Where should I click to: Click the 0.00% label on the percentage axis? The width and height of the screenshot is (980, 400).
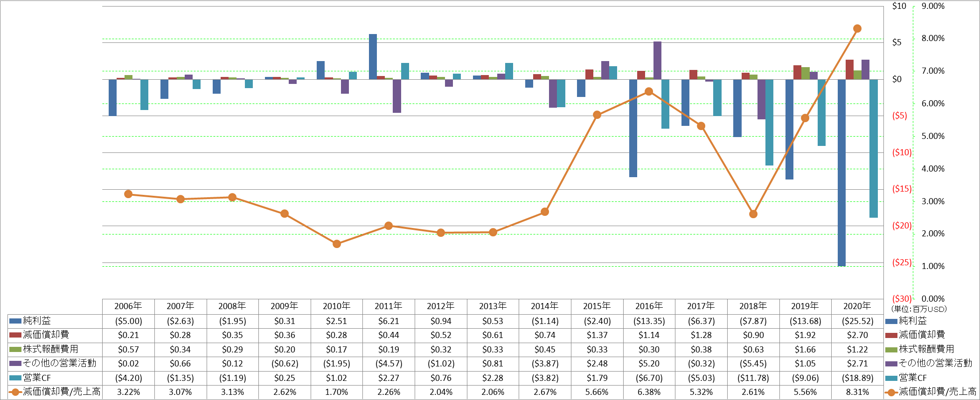point(933,299)
